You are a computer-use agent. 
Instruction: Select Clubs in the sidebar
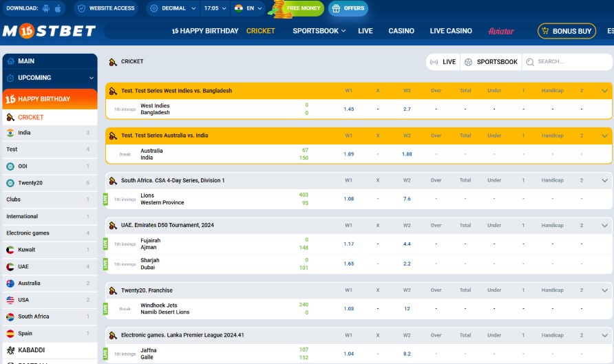point(50,200)
